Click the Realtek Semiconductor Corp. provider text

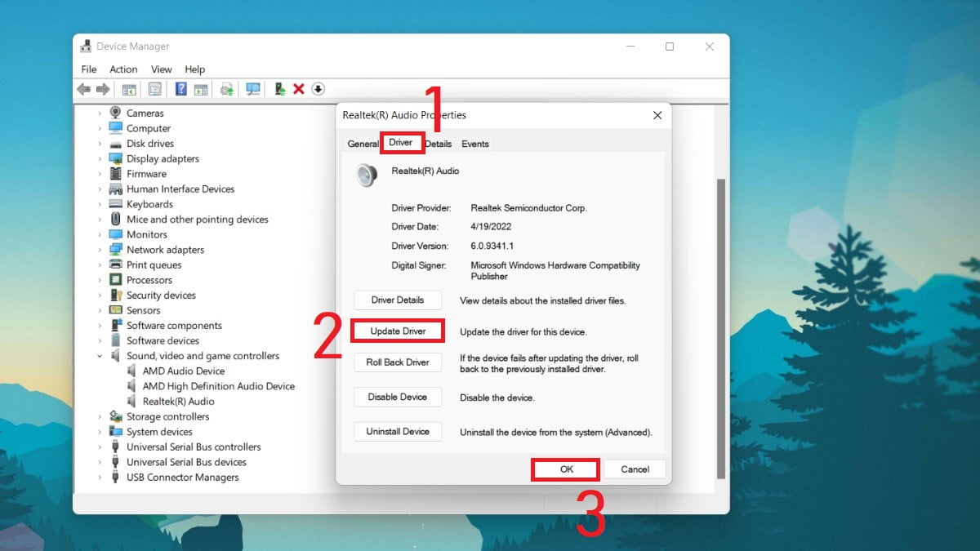click(x=528, y=208)
